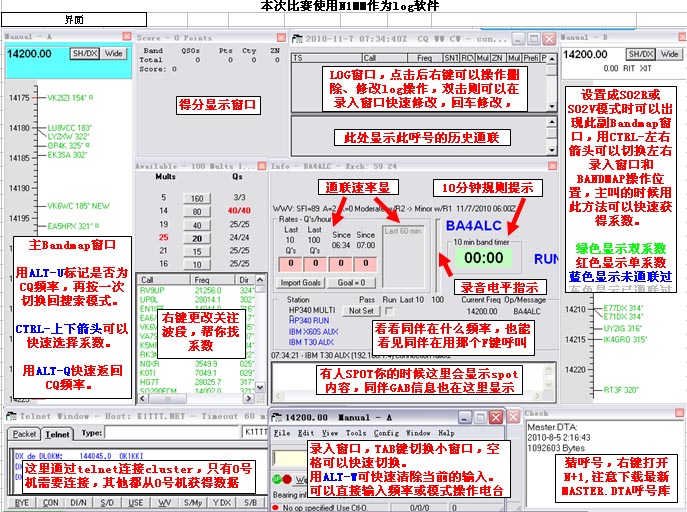
Task: Click the LU8VCC spot in Bandmap A
Action: click(69, 128)
